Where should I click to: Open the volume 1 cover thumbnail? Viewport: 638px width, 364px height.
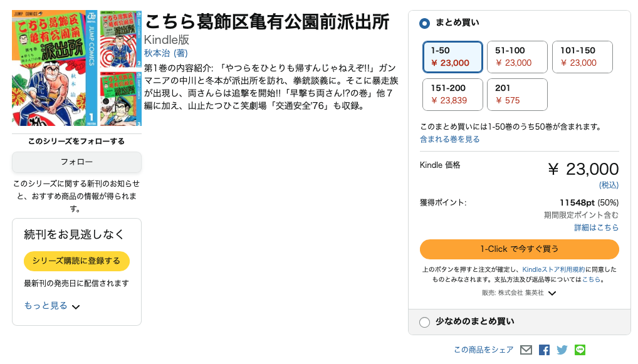[x=55, y=68]
